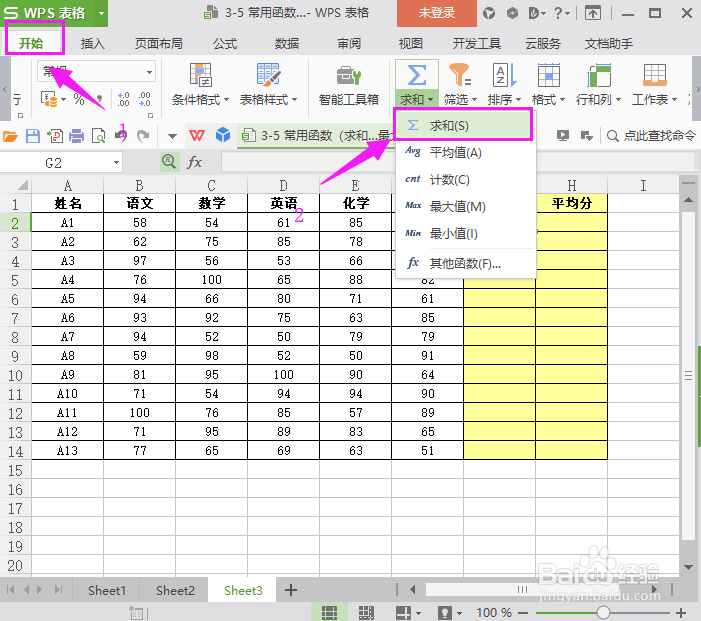Toggle the eye protection mode icon

click(445, 613)
